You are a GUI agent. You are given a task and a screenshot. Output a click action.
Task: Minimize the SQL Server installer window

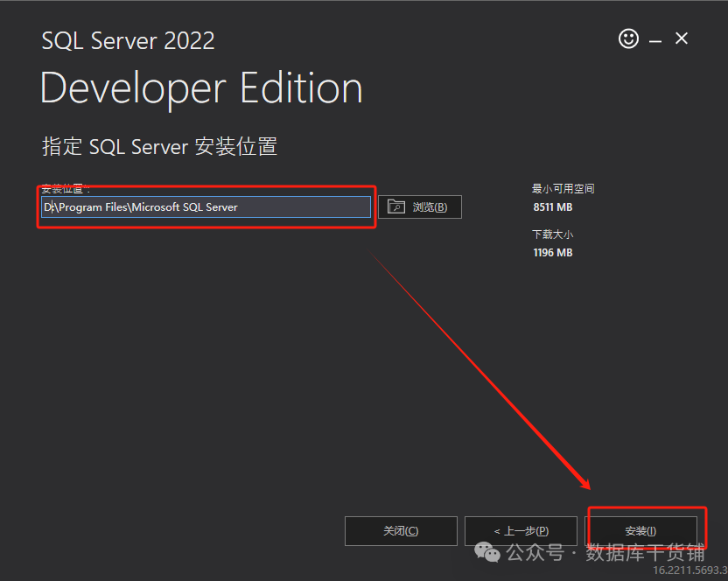(655, 41)
